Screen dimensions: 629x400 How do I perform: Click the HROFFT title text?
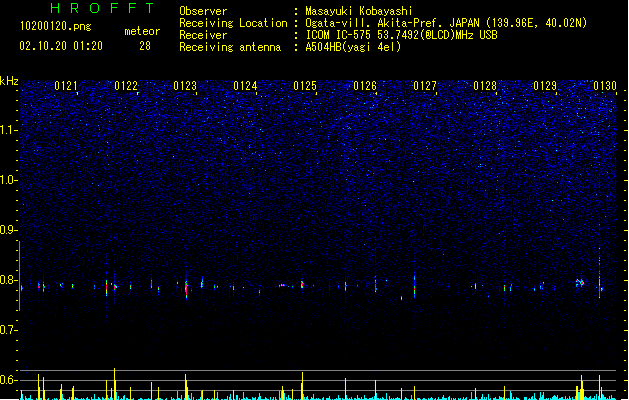[102, 8]
